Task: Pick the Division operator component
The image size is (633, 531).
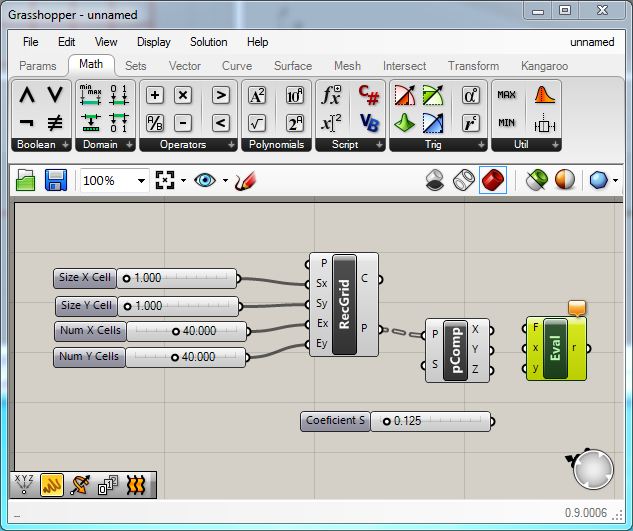Action: (155, 123)
